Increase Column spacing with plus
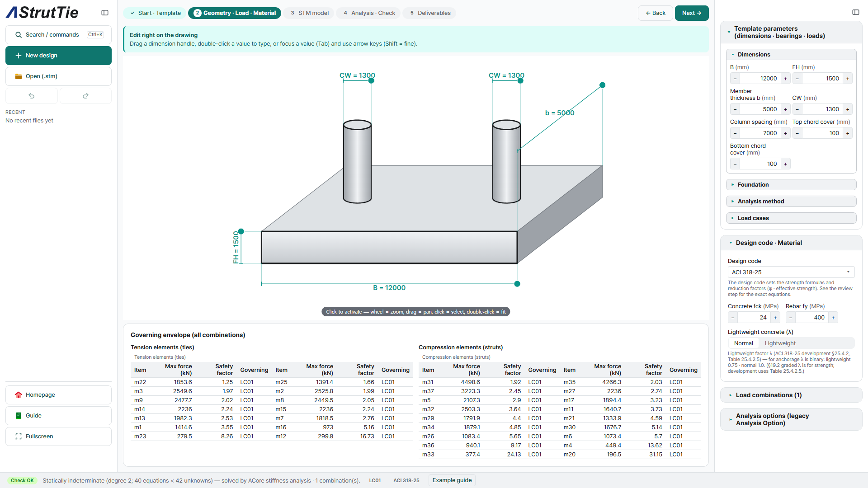The height and width of the screenshot is (488, 868). [785, 133]
